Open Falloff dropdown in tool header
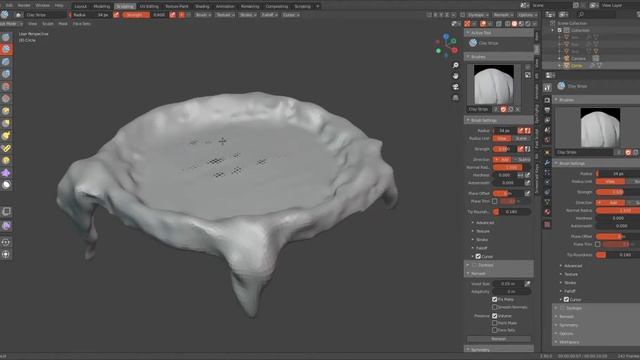The image size is (640, 360). 269,15
